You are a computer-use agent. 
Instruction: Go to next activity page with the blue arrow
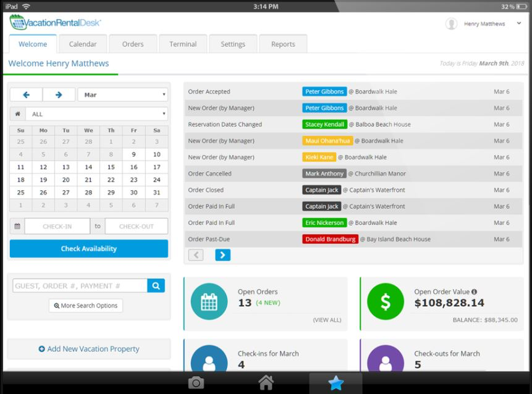(221, 254)
